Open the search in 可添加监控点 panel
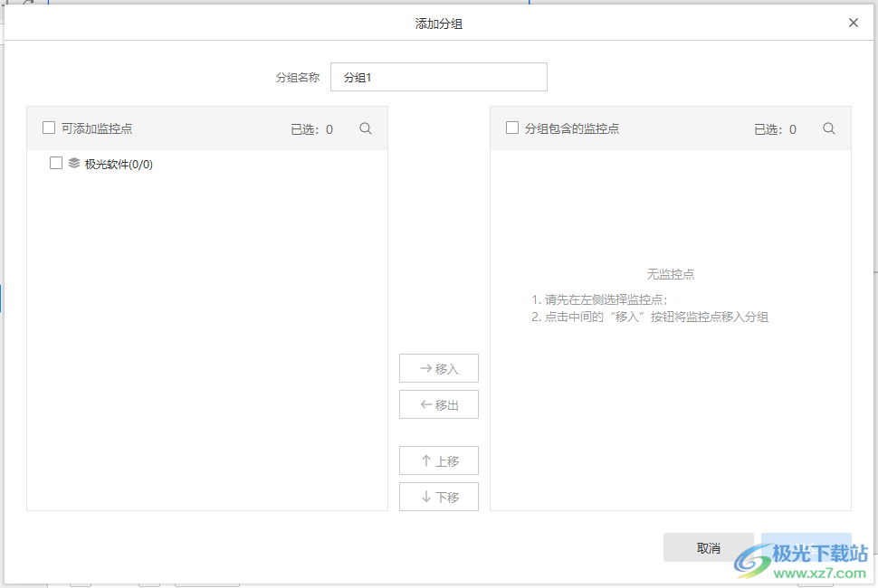The image size is (878, 588). [x=365, y=128]
